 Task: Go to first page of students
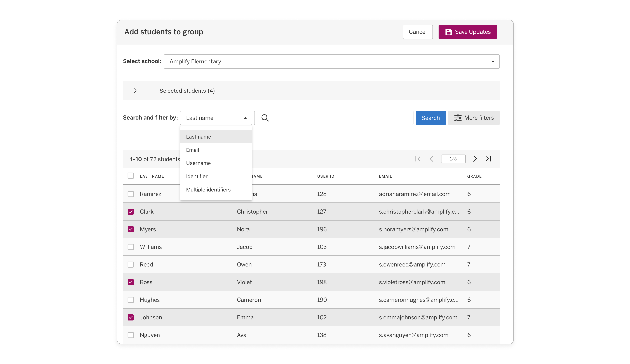pos(418,159)
